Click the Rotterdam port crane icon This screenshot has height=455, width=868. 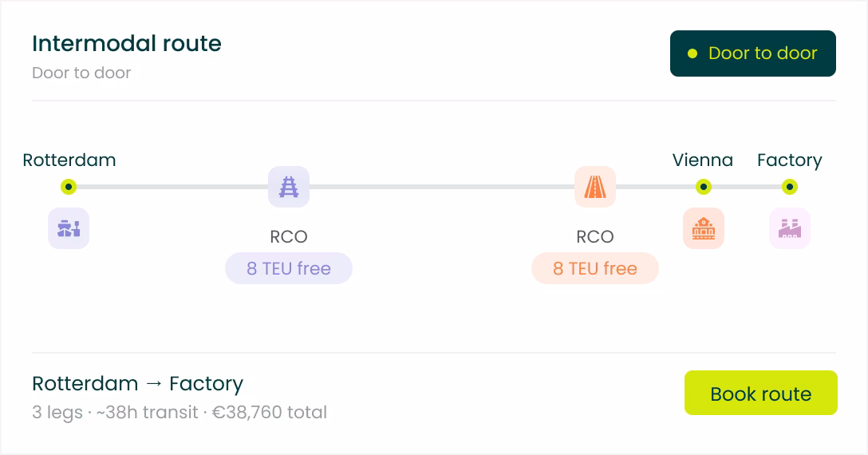(69, 228)
